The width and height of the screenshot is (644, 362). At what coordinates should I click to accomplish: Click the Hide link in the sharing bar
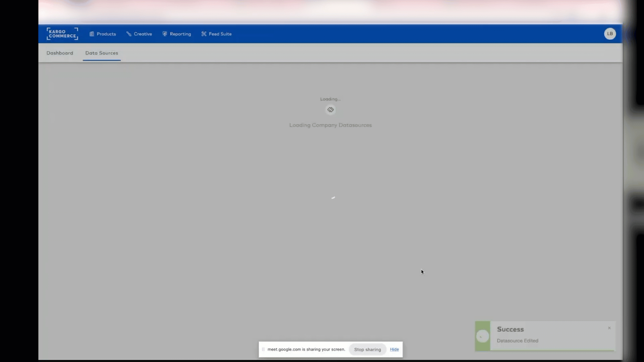click(x=394, y=349)
